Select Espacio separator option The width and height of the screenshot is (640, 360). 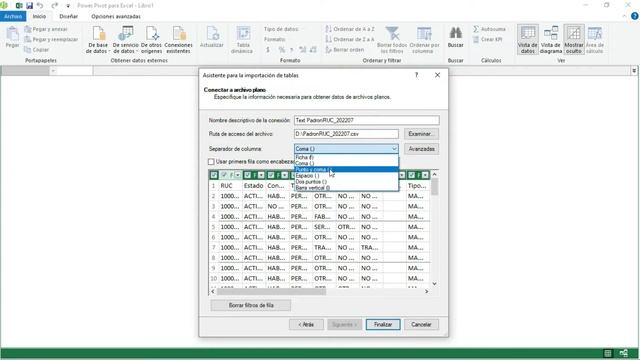346,176
